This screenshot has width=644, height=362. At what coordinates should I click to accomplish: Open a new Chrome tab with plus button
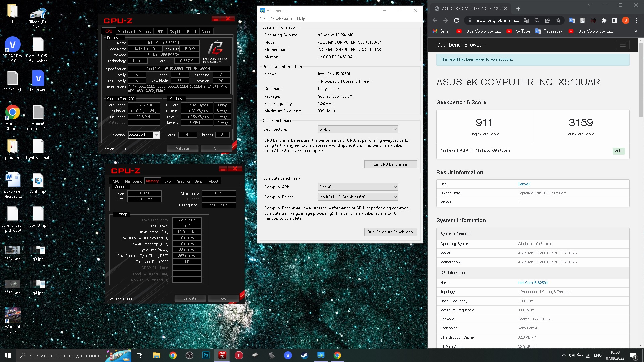pos(518,9)
